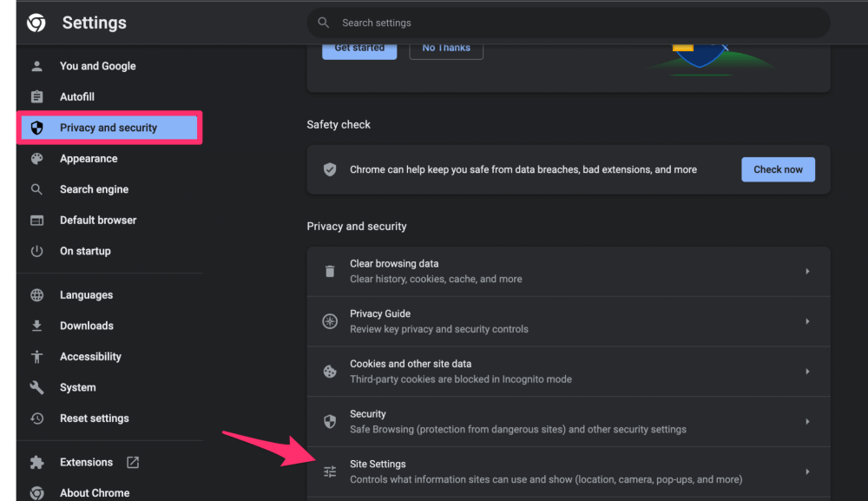Click the power icon beside On startup
The image size is (868, 501).
(x=37, y=251)
